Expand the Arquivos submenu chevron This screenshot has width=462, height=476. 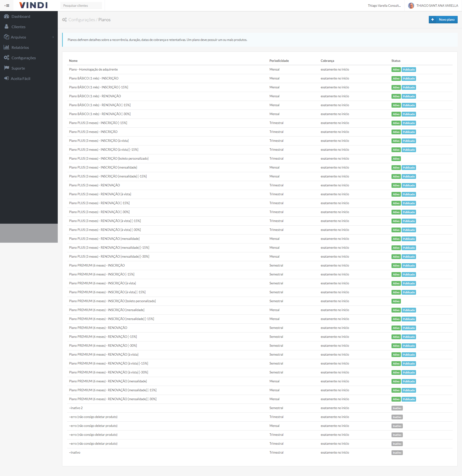[x=53, y=37]
